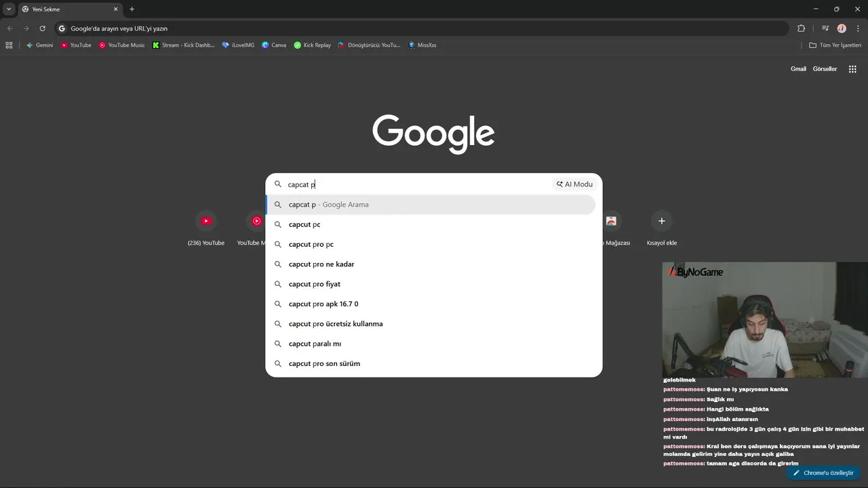
Task: Minimize the Chrome window
Action: [x=815, y=9]
